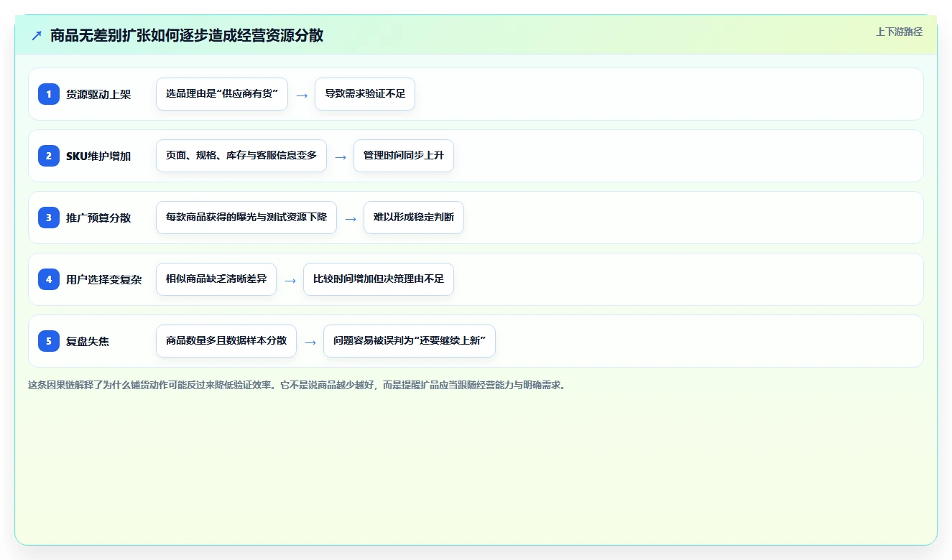Click the arrow after 商品数量多且数据样本分散
Viewport: 952px width, 560px height.
[310, 342]
